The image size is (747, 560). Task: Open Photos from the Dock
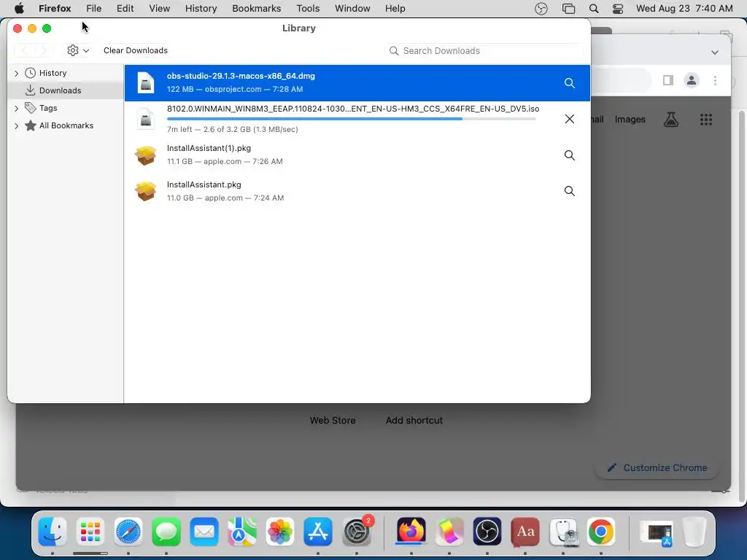point(280,532)
